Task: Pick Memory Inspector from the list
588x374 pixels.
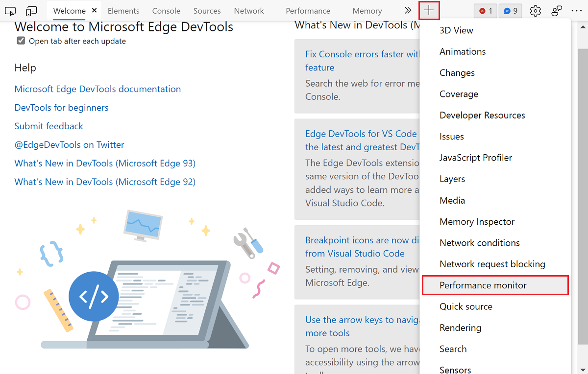Action: 495,222
